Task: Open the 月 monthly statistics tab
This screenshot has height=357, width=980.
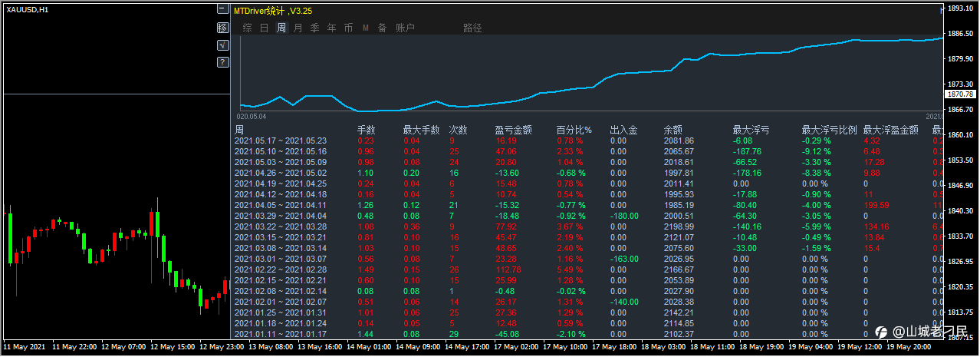Action: (x=298, y=28)
